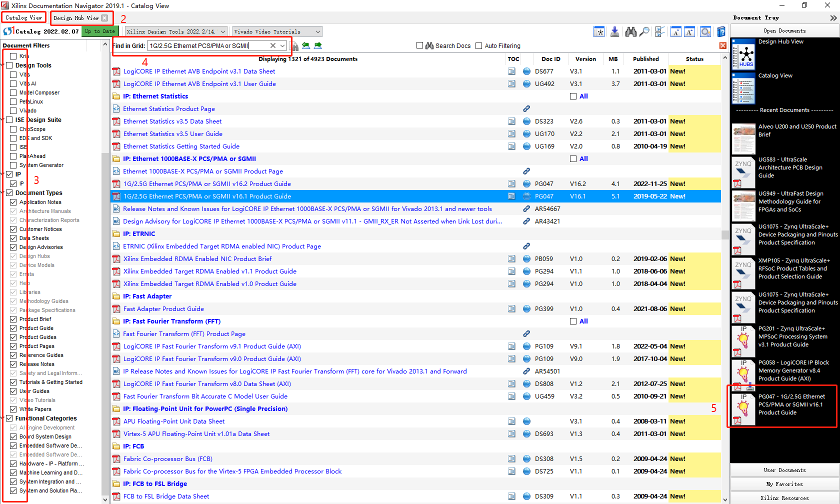The width and height of the screenshot is (840, 504).
Task: Expand the Document Tray arrows
Action: (x=833, y=18)
